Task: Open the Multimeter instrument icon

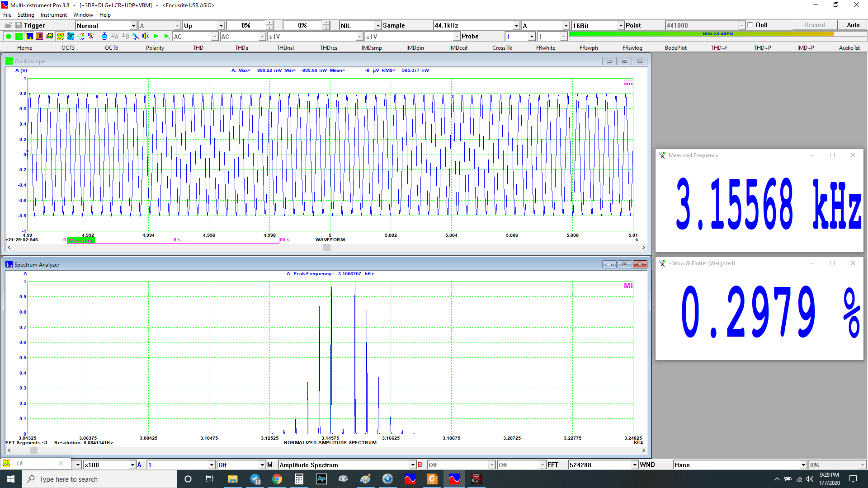Action: [x=39, y=37]
